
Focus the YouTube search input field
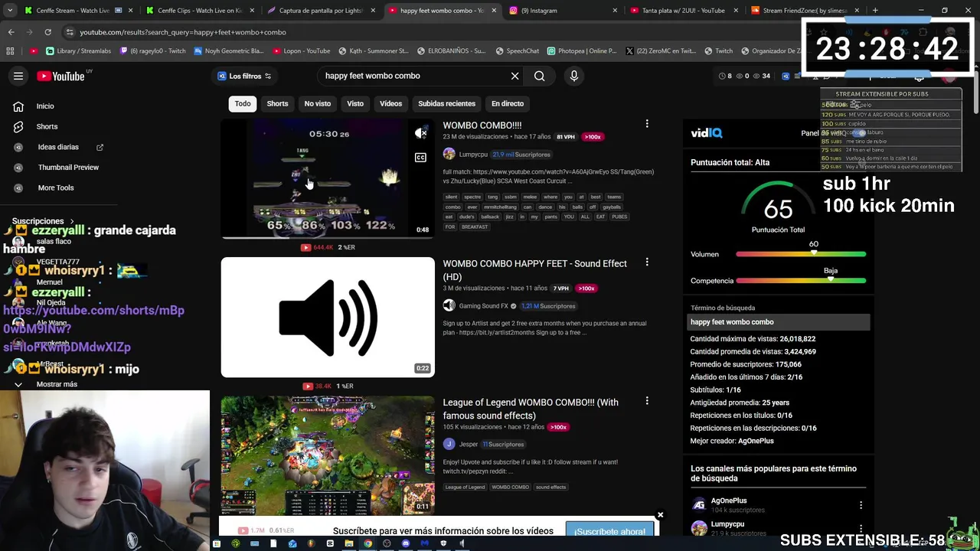[413, 76]
